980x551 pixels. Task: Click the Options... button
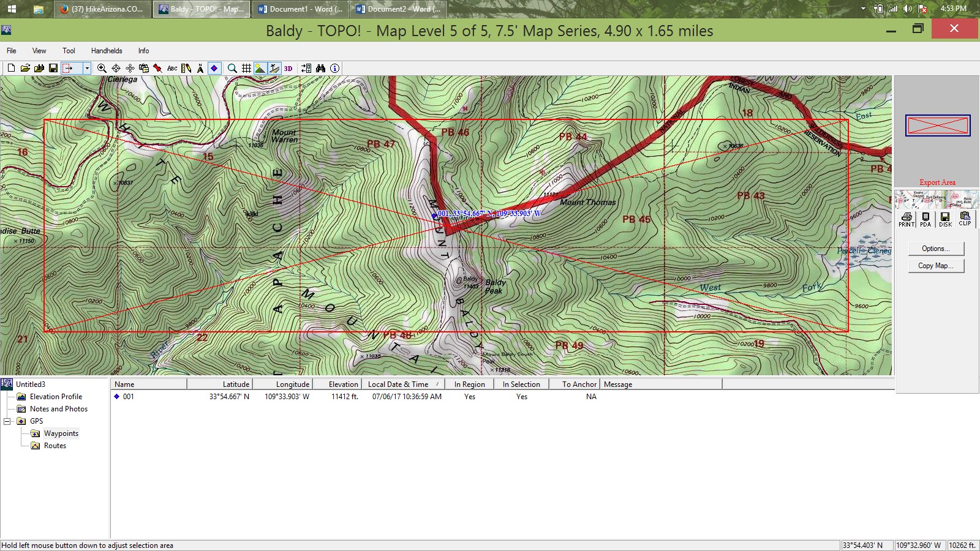click(936, 249)
